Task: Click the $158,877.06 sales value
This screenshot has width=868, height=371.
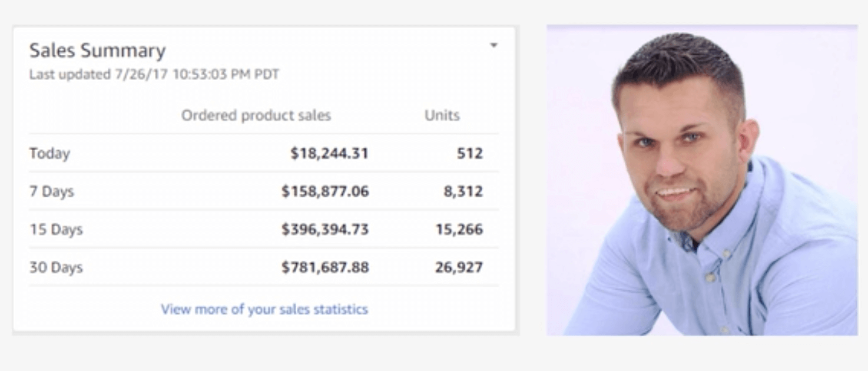Action: click(325, 191)
